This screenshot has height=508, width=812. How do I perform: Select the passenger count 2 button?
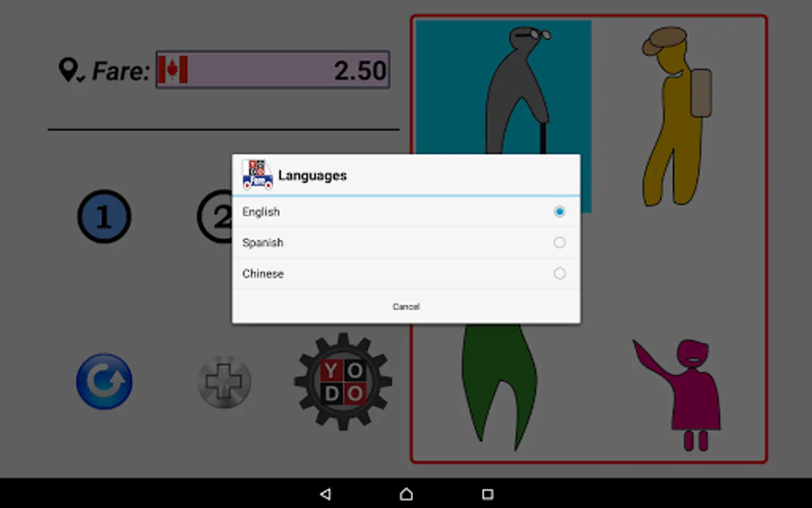215,217
